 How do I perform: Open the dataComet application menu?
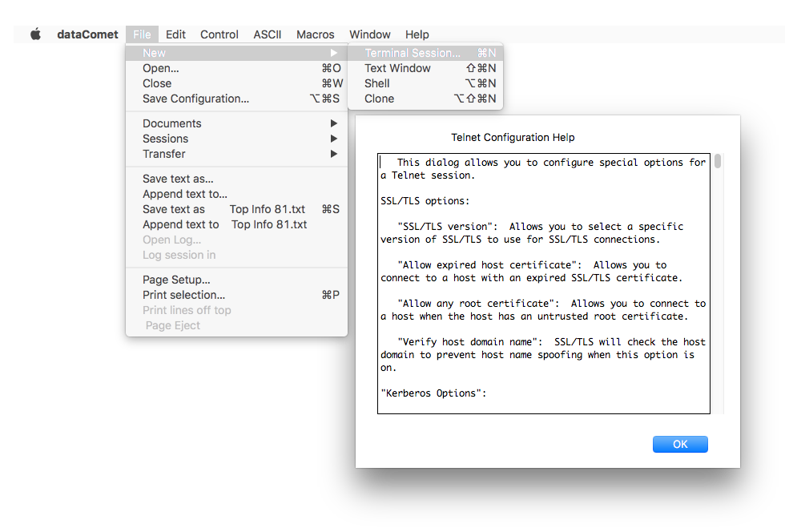[87, 34]
